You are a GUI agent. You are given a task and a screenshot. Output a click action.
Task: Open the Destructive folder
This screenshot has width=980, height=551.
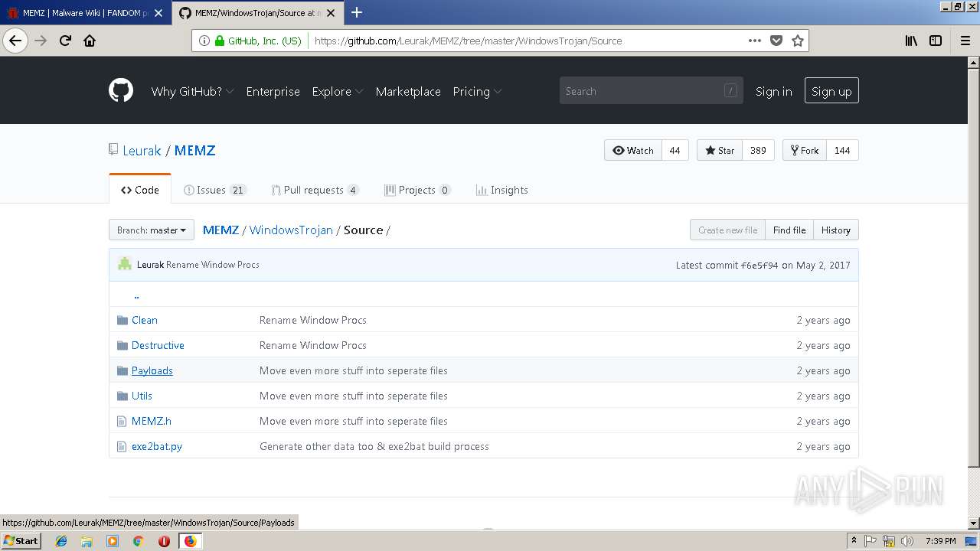click(x=158, y=345)
